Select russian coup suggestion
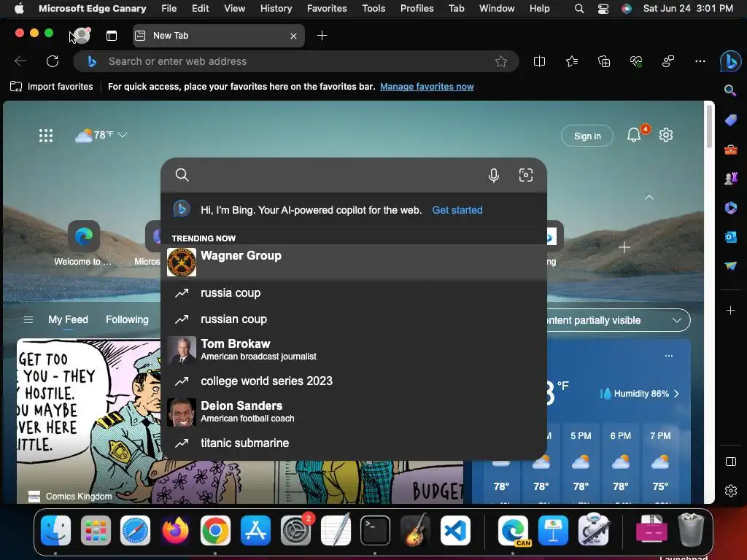The image size is (747, 560). [x=354, y=319]
